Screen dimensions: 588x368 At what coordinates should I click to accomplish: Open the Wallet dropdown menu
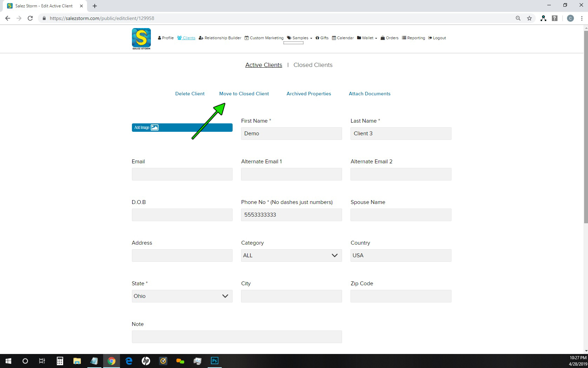(x=367, y=38)
